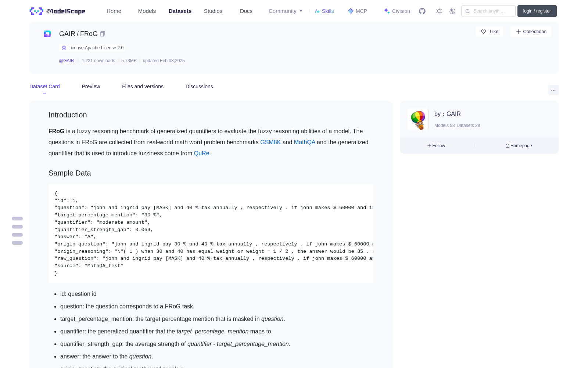
Task: Open the floating table of contents widget
Action: [x=17, y=231]
